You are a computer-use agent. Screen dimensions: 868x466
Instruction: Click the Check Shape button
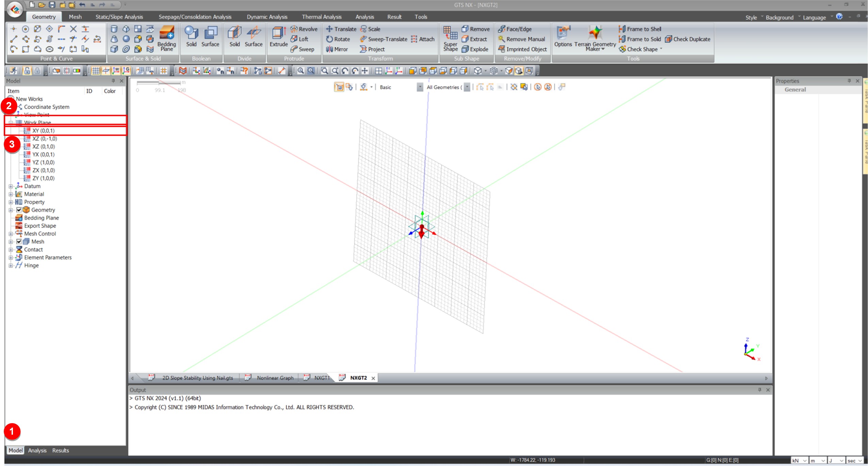[x=641, y=49]
